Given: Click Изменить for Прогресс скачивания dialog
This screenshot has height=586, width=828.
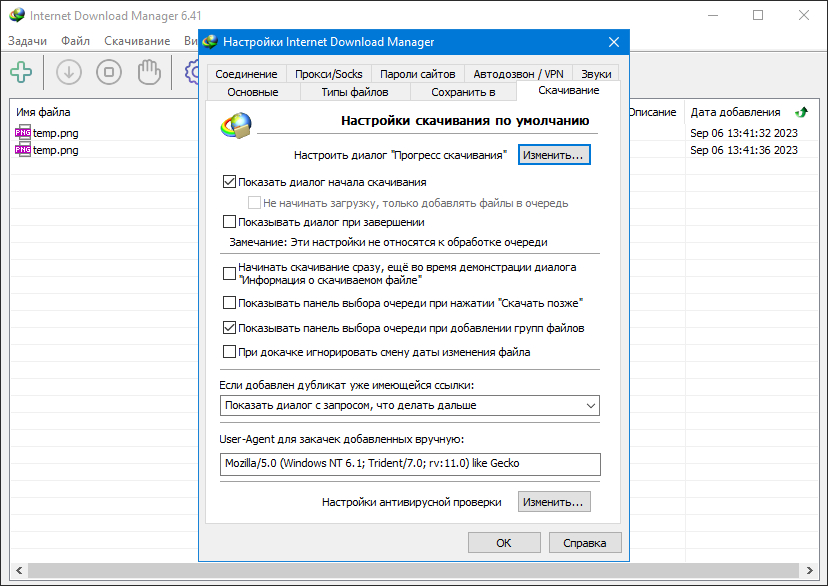Looking at the screenshot, I should point(554,155).
